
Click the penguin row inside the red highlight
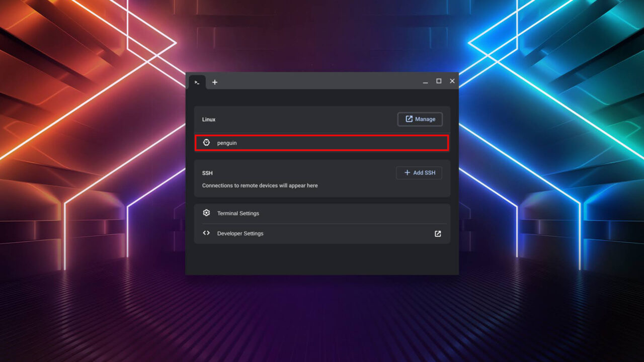coord(322,143)
